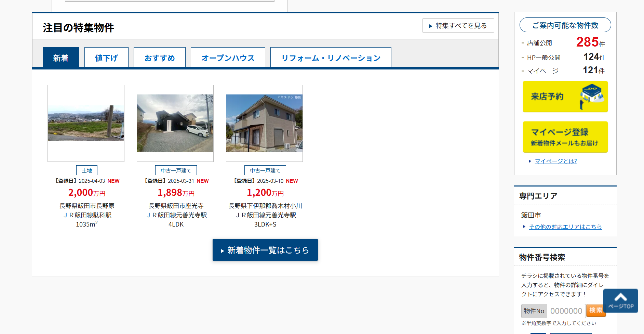The height and width of the screenshot is (334, 644).
Task: Click address 長野県飯田市座光寺
Action: (176, 206)
